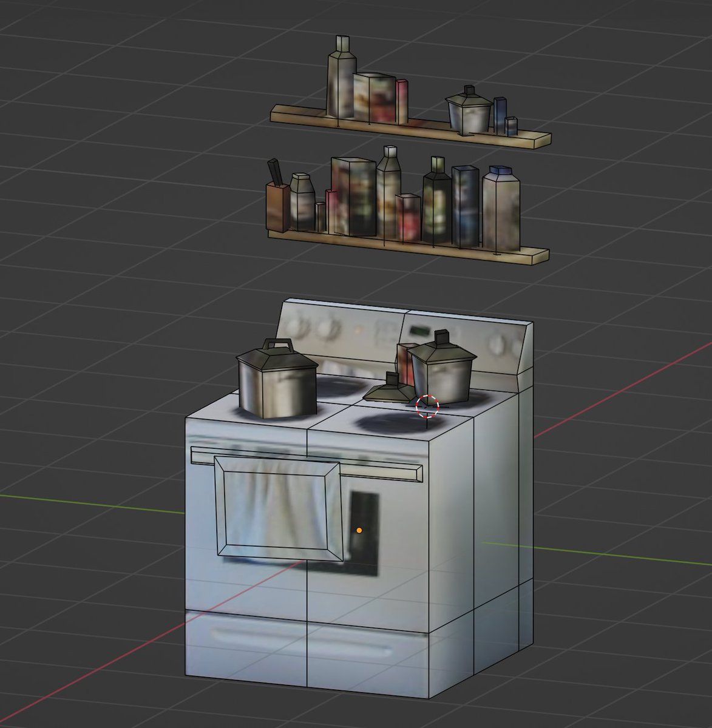Viewport: 712px width, 728px height.
Task: Click the orange origin dot on oven door
Action: click(x=359, y=530)
